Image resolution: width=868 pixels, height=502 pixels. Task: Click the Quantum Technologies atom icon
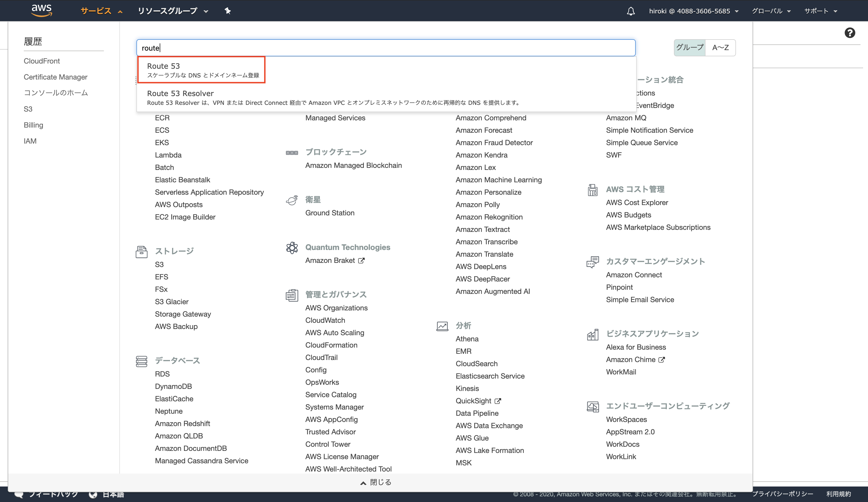[x=292, y=248]
